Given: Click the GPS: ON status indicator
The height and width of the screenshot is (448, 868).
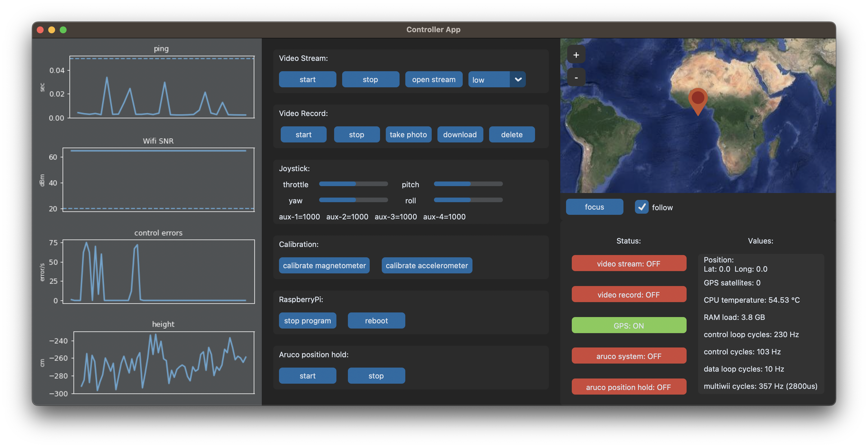Looking at the screenshot, I should (628, 326).
